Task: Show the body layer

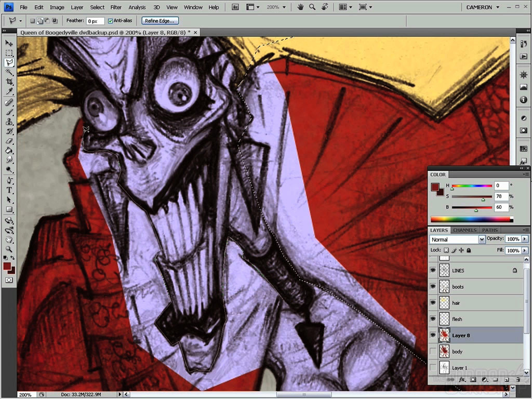Action: [x=433, y=352]
